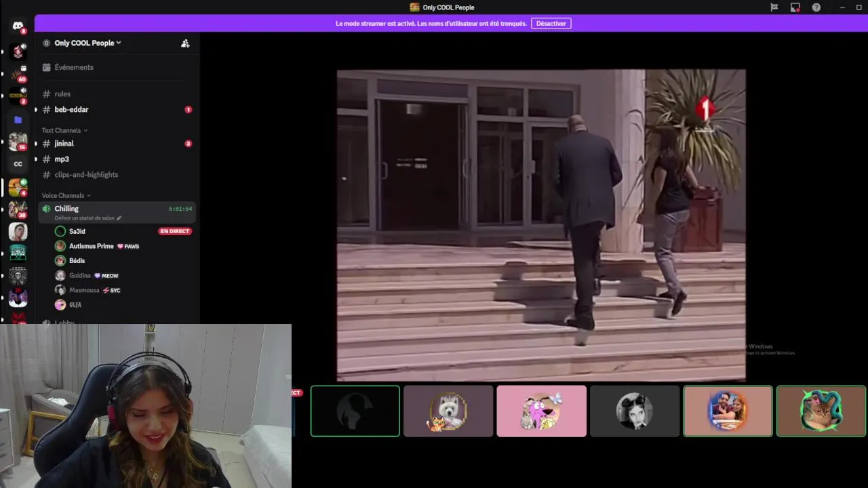This screenshot has width=868, height=488.
Task: Open the server icon with 38 badge
Action: tap(18, 209)
